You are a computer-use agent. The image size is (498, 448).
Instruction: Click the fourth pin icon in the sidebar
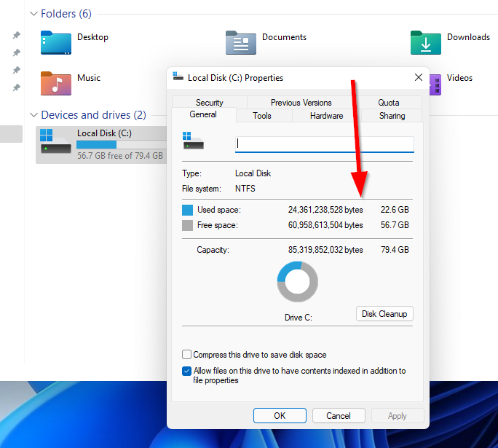click(x=16, y=87)
